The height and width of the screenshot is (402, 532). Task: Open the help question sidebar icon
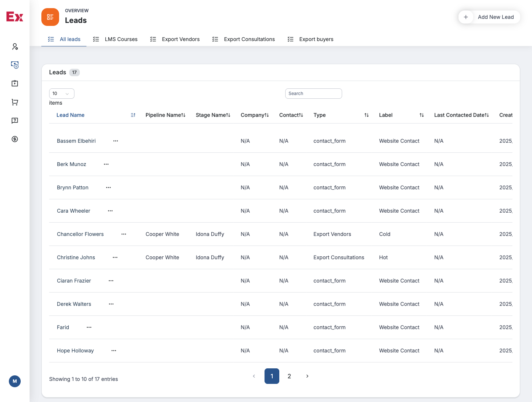pyautogui.click(x=15, y=121)
